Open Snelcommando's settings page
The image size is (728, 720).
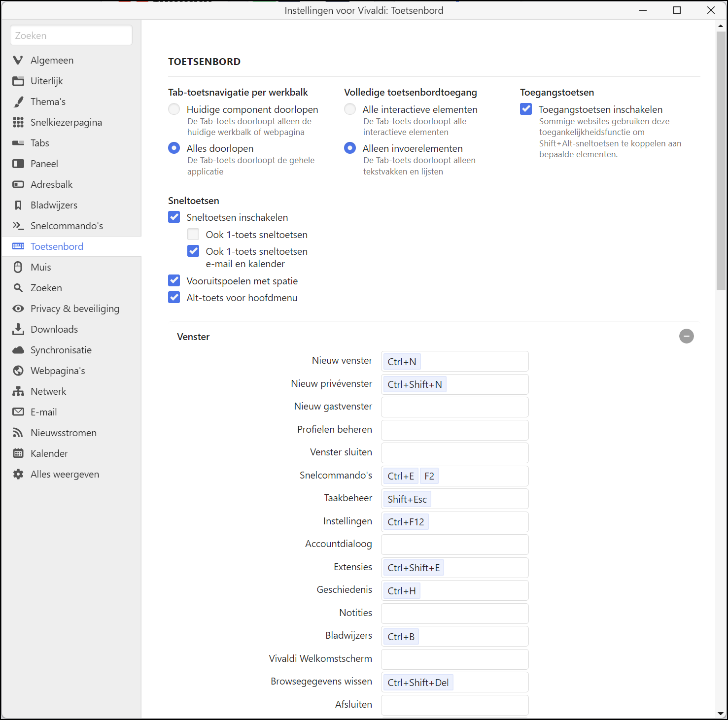click(x=71, y=226)
